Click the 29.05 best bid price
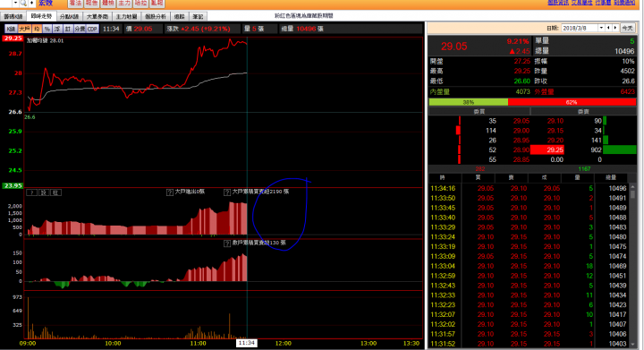 click(521, 121)
